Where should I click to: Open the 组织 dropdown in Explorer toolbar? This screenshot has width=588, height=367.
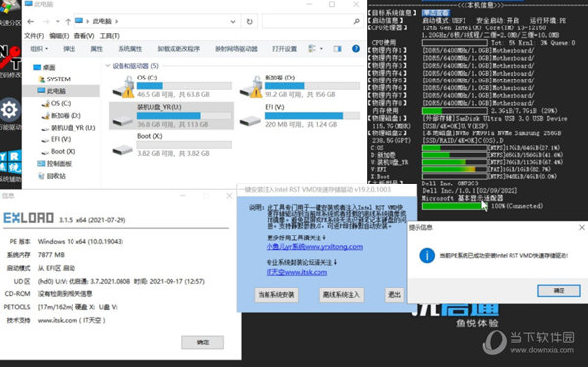(39, 49)
